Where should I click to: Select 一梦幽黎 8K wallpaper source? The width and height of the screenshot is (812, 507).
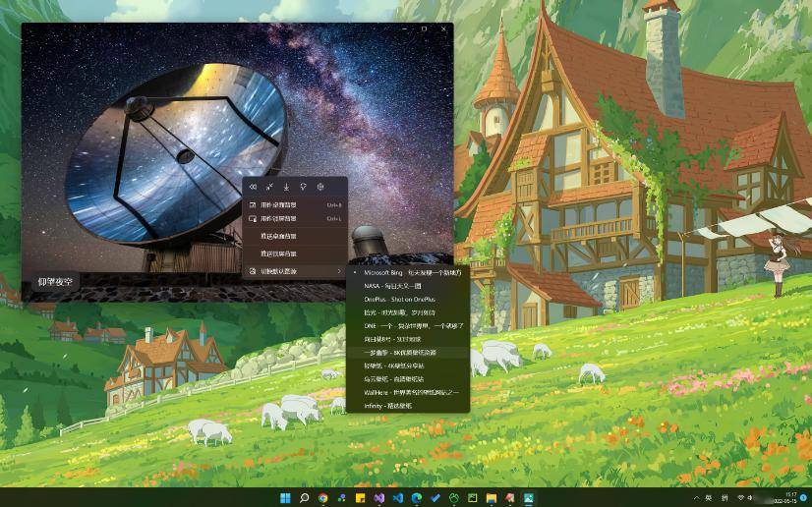(x=408, y=353)
